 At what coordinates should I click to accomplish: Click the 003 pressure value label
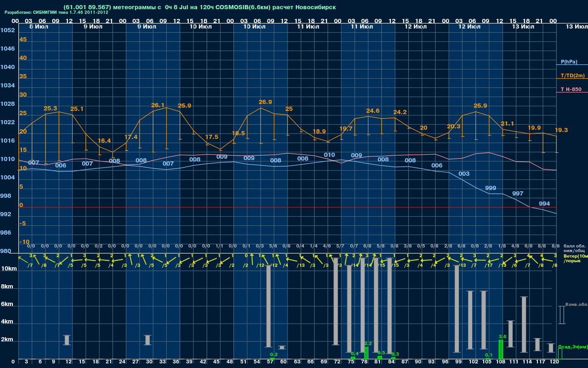coord(464,174)
